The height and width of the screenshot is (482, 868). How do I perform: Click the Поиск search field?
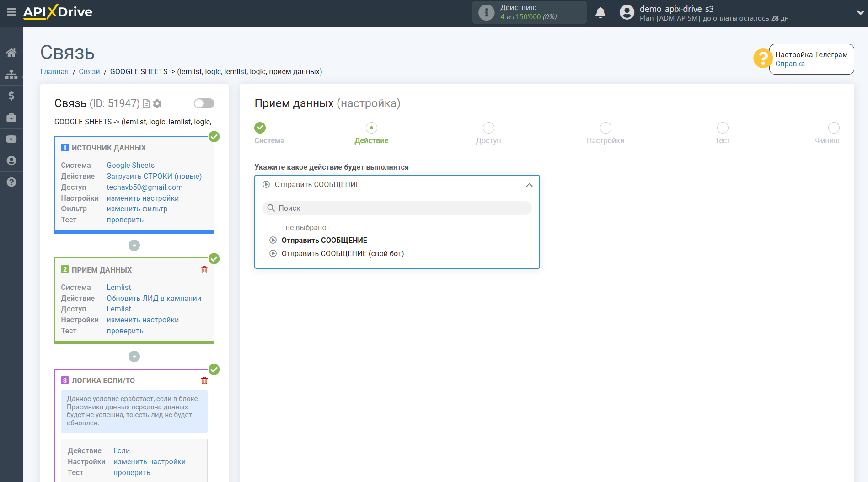(397, 208)
